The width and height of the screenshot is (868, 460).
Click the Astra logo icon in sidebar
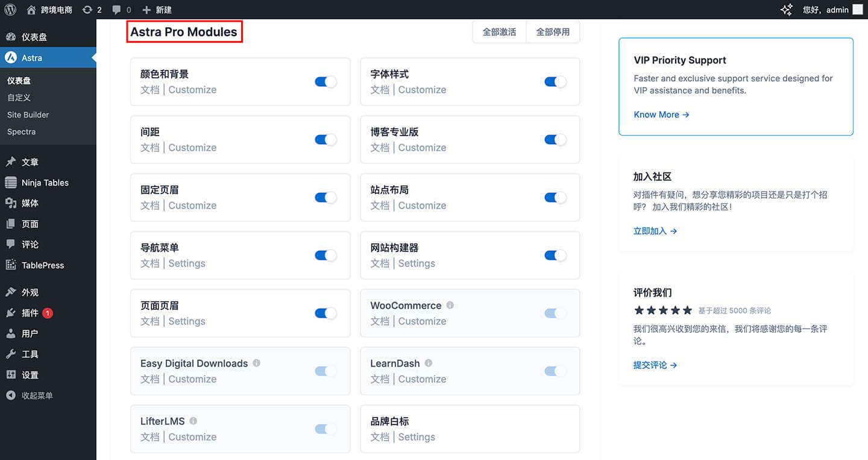(x=11, y=58)
